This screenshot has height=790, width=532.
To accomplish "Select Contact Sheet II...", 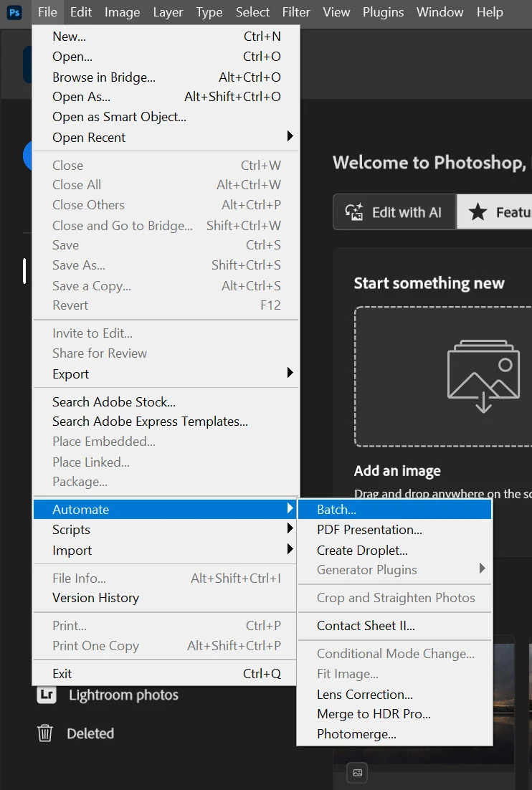I will pyautogui.click(x=395, y=626).
